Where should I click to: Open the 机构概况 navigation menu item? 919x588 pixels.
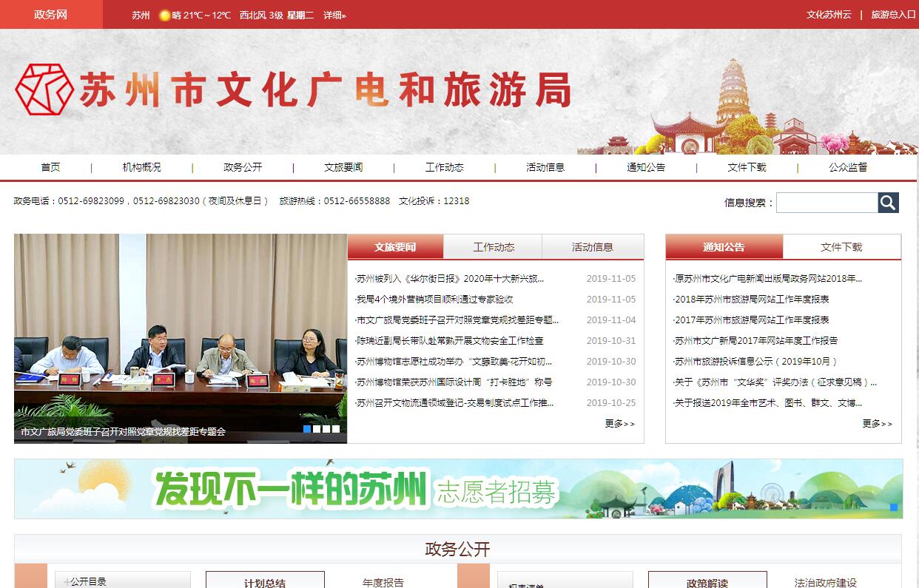pyautogui.click(x=141, y=167)
